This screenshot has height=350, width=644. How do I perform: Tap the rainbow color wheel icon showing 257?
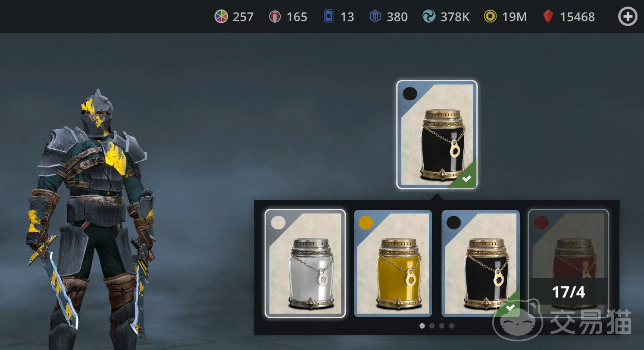click(221, 16)
